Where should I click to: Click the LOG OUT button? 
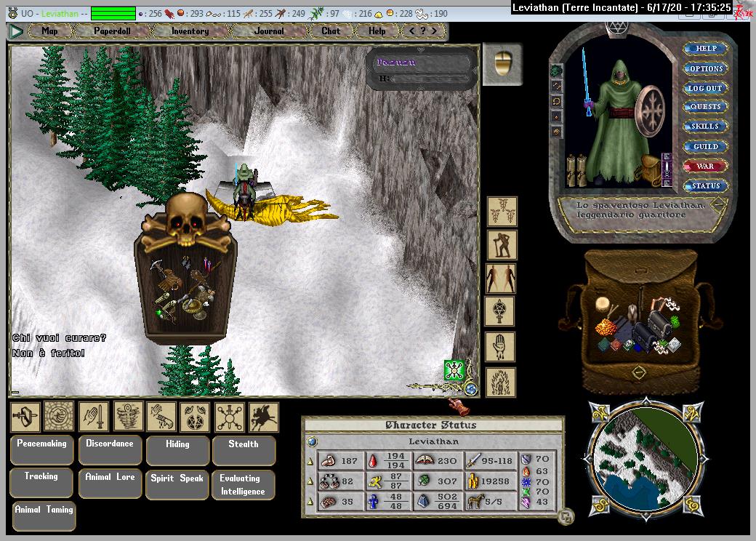point(705,88)
